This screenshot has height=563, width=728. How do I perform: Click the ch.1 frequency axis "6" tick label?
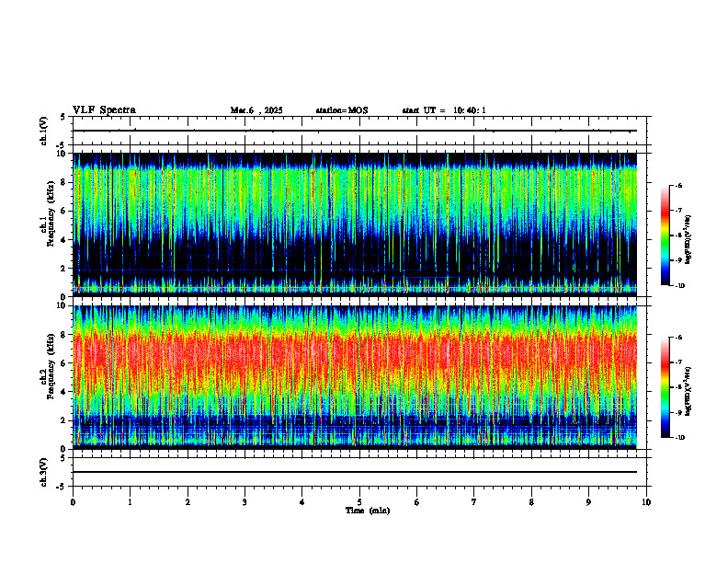(64, 212)
